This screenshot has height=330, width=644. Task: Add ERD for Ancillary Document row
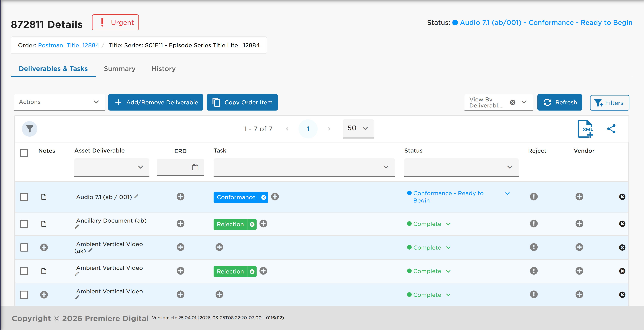[181, 224]
